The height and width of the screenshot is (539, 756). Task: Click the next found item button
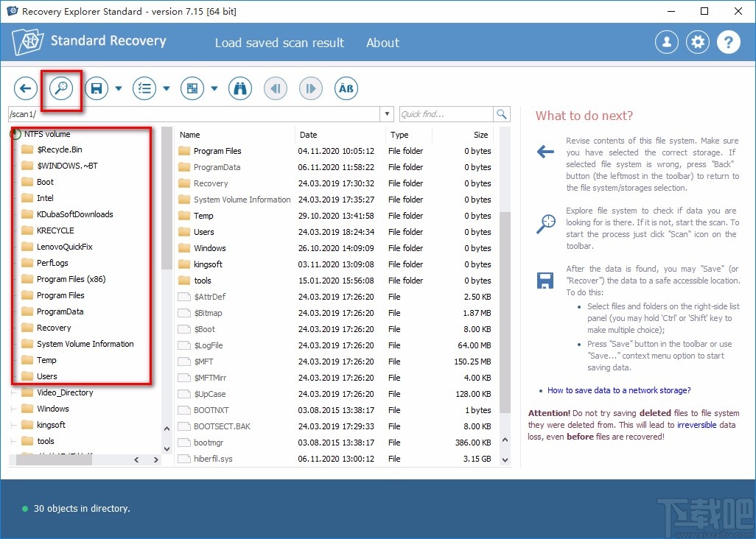(311, 88)
